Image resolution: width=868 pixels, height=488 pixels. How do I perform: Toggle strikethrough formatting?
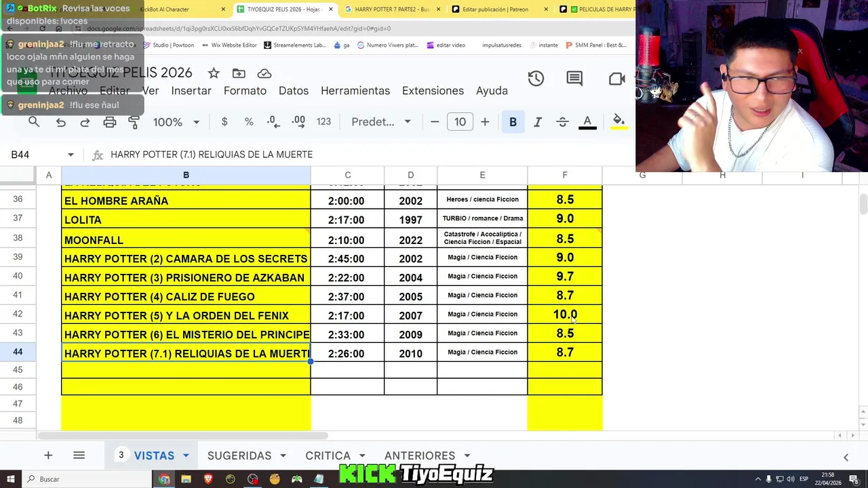[x=562, y=122]
